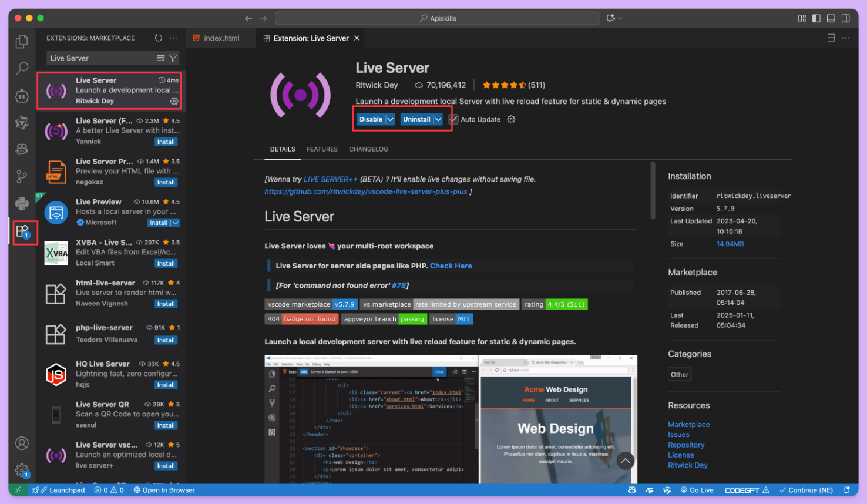Open notifications via the bell icon

coord(846,489)
